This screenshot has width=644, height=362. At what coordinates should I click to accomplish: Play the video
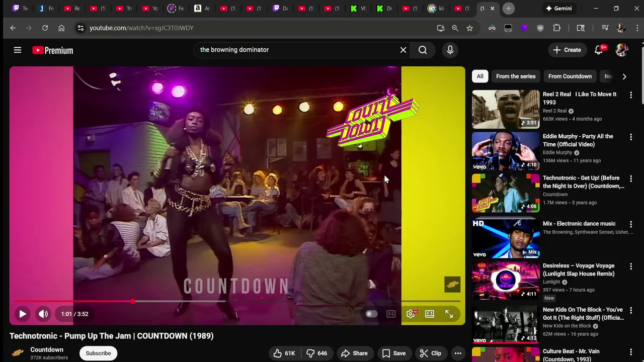point(23,314)
